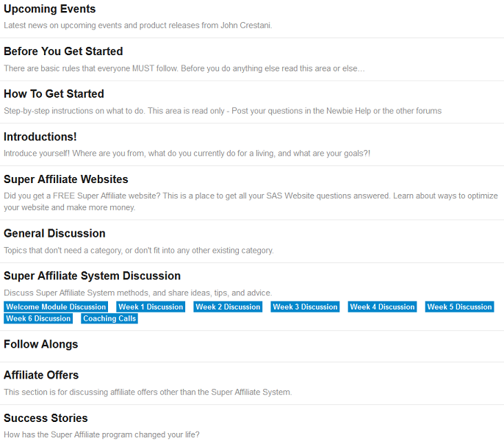Viewport: 504px width, 444px height.
Task: Click the text mentioning John Crestani releases
Action: 138,26
